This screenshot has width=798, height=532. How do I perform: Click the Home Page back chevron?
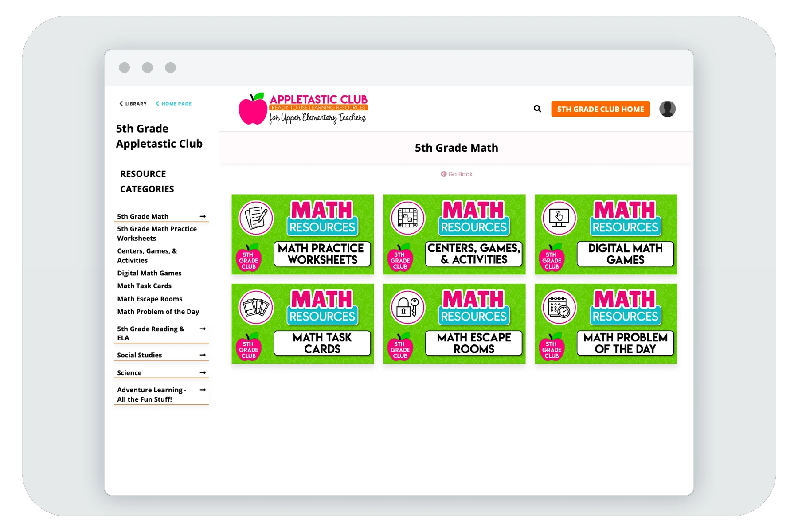click(157, 104)
